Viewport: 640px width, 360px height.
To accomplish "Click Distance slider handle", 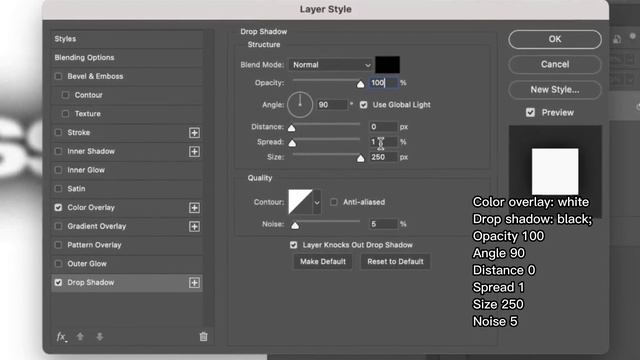I will 291,128.
